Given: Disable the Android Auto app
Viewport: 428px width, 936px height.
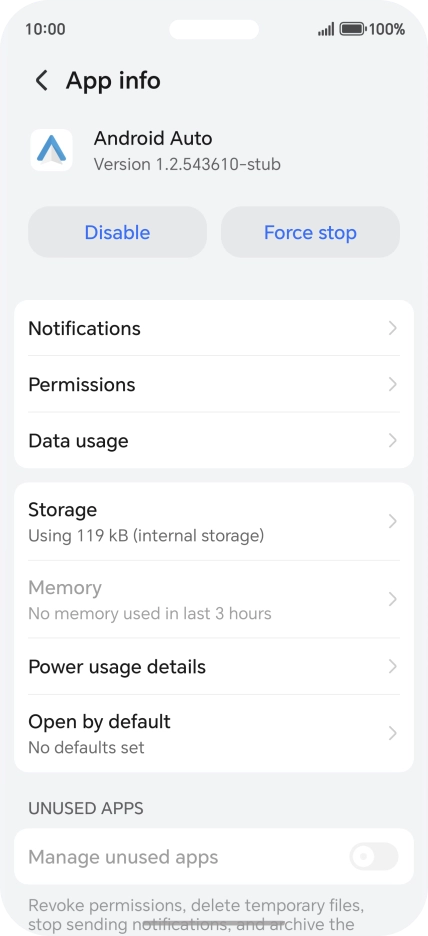Looking at the screenshot, I should click(118, 232).
